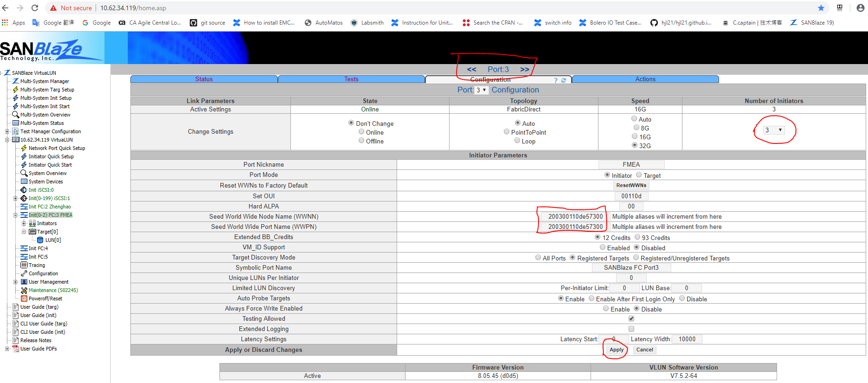The height and width of the screenshot is (383, 868).
Task: Select the Offline state radio button
Action: tap(361, 141)
